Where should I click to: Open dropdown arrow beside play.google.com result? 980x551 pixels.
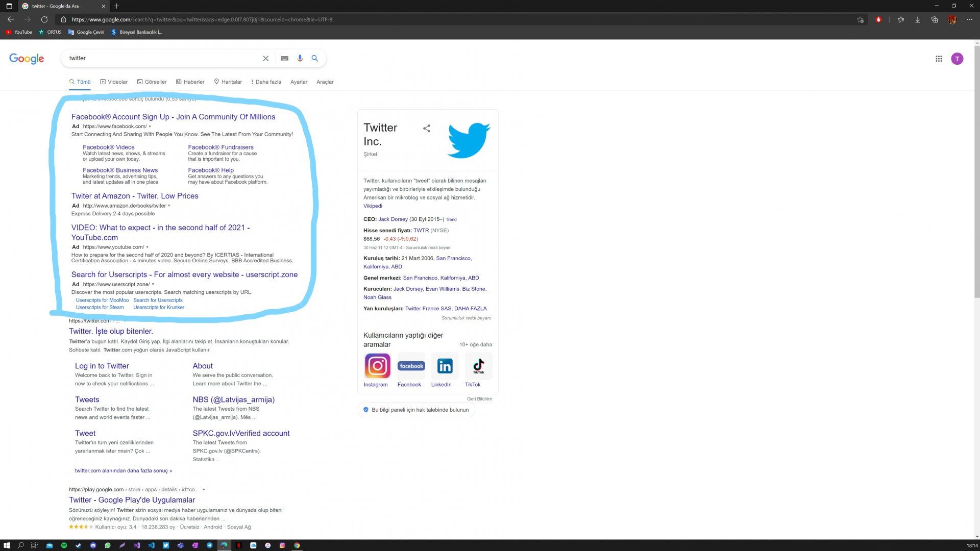tap(204, 489)
